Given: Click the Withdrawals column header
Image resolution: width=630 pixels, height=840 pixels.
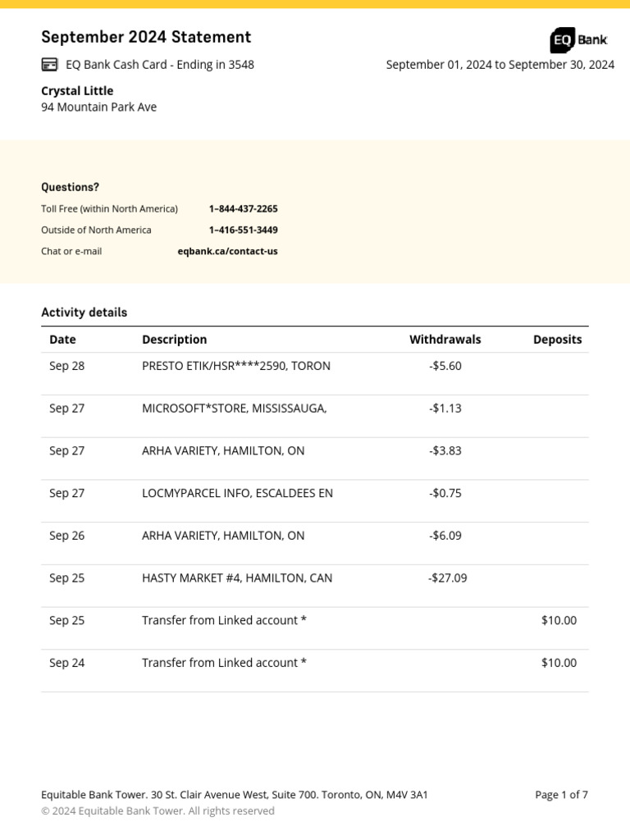Looking at the screenshot, I should click(x=445, y=340).
